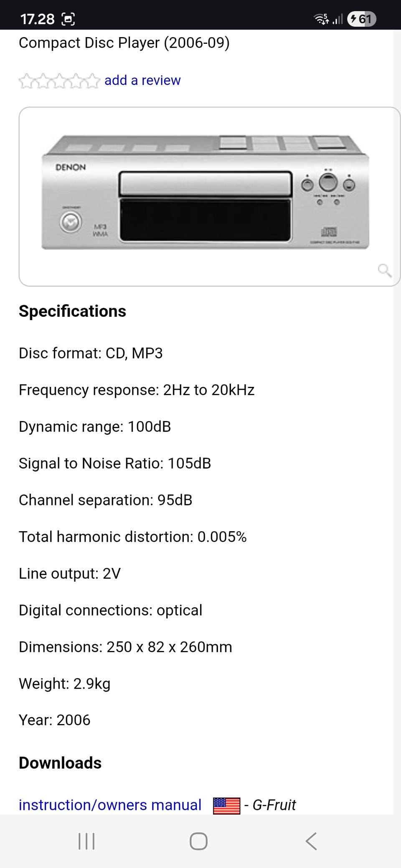Tap the screen capture icon beside the clock
This screenshot has width=401, height=868.
pos(68,19)
